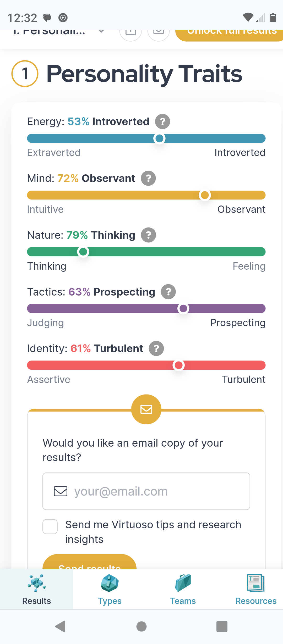Click the help icon next to Introverted
Image resolution: width=283 pixels, height=644 pixels.
[162, 121]
